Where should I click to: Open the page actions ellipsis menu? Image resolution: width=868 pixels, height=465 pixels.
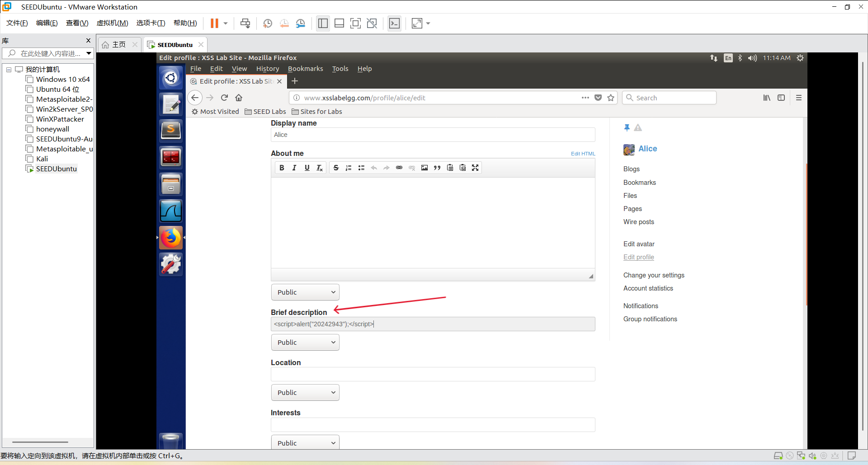585,98
